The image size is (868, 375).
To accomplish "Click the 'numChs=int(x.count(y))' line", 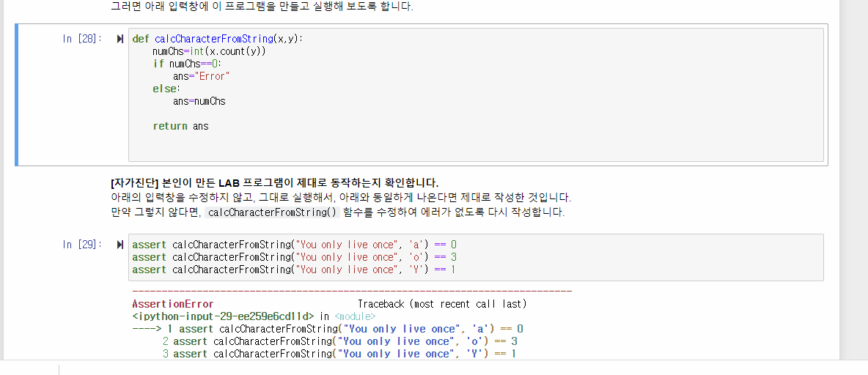I will coord(209,51).
